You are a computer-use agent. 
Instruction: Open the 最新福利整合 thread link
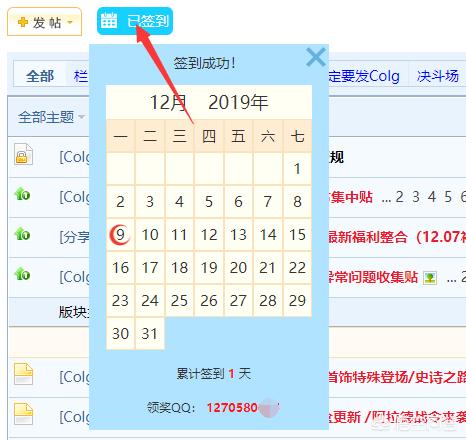(x=368, y=237)
